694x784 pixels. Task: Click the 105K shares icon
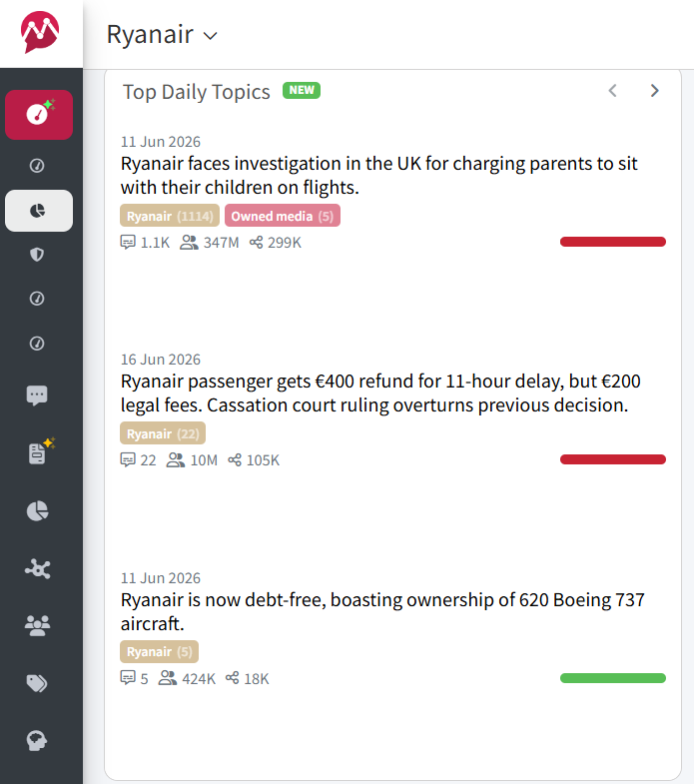[x=235, y=460]
